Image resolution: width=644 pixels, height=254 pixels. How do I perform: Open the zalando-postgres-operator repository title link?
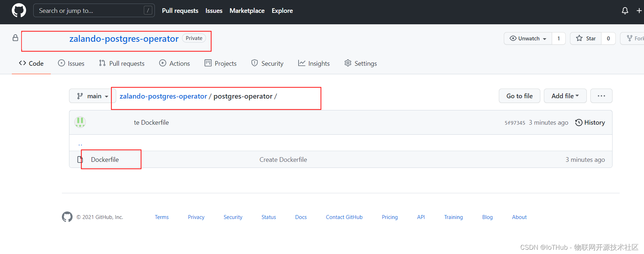tap(124, 39)
